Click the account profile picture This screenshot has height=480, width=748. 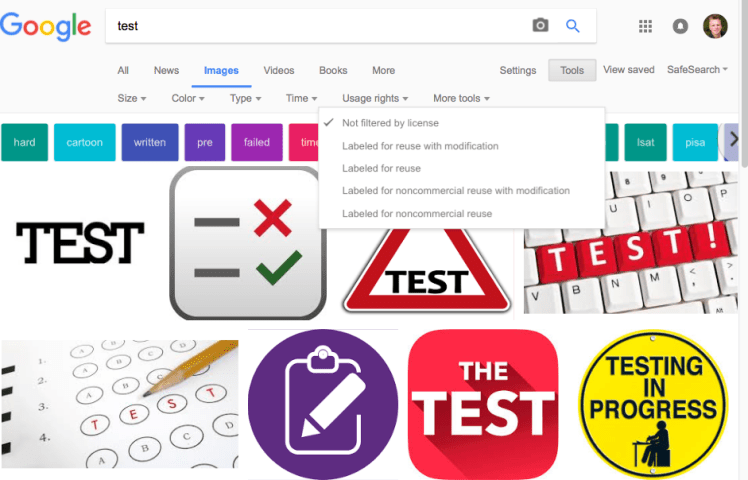[715, 26]
